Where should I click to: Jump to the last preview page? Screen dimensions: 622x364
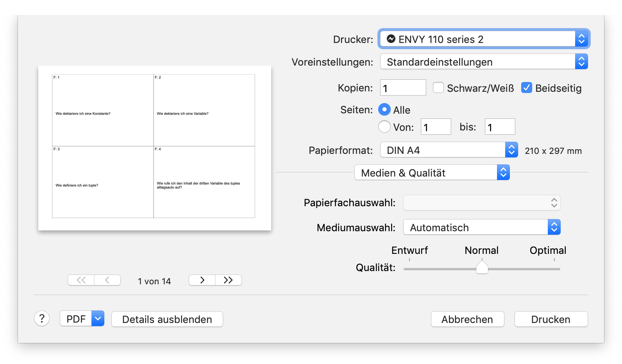[228, 280]
